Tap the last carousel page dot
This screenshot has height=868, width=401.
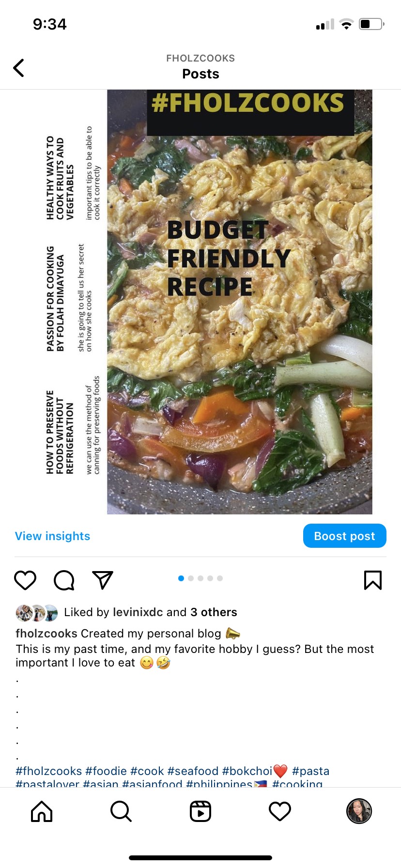[x=220, y=578]
